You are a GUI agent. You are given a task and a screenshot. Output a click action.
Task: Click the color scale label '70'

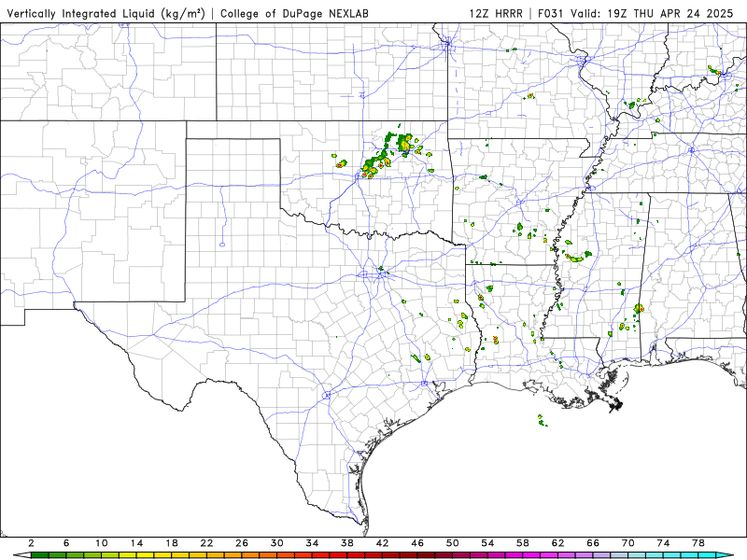628,543
